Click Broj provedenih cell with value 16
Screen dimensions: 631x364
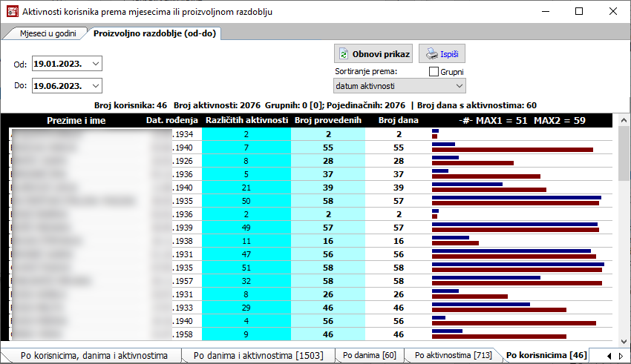tap(328, 241)
